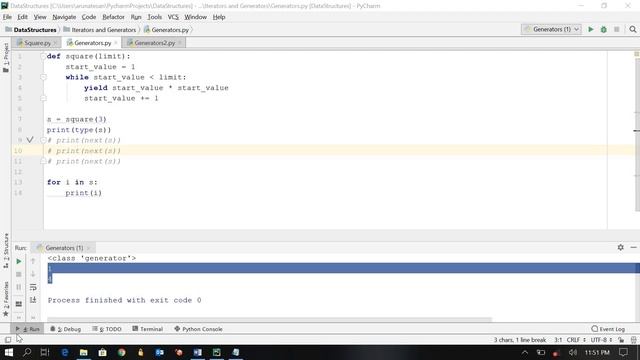Collapse the square function fold marker
Image resolution: width=640 pixels, height=360 pixels.
pyautogui.click(x=43, y=56)
